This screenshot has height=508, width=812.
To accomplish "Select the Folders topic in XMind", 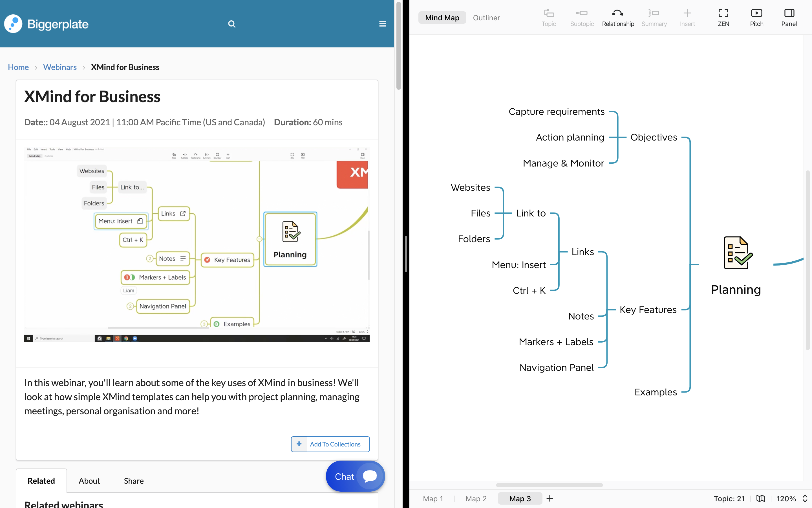I will point(474,239).
